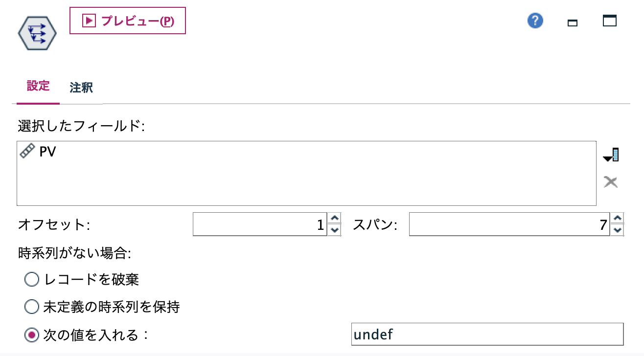Screen dimensions: 644x356
Task: Run プレビュー(P) for this node
Action: point(127,21)
